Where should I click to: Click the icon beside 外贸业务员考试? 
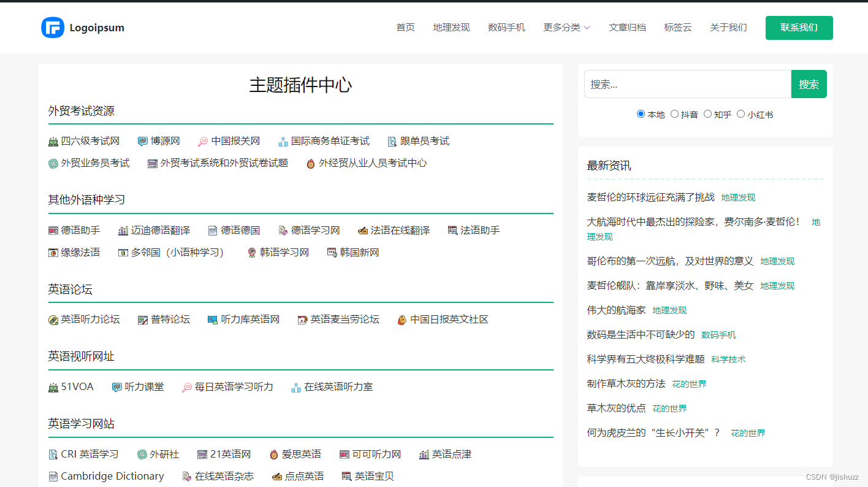tap(53, 164)
